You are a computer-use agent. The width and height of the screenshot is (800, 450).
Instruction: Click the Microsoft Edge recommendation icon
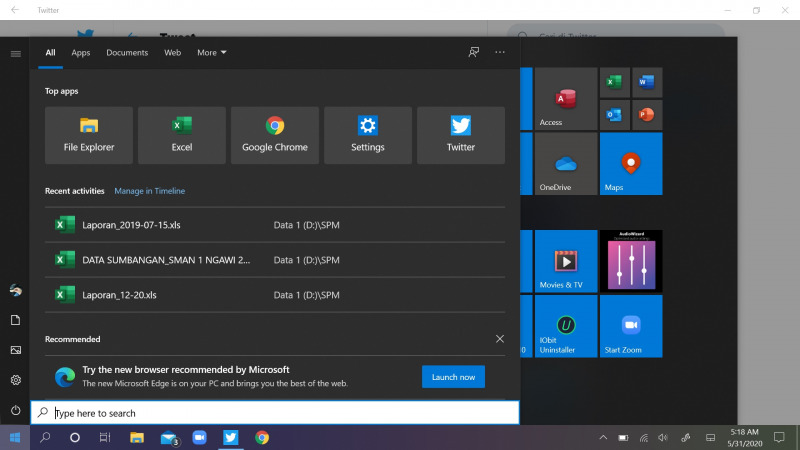[x=65, y=377]
